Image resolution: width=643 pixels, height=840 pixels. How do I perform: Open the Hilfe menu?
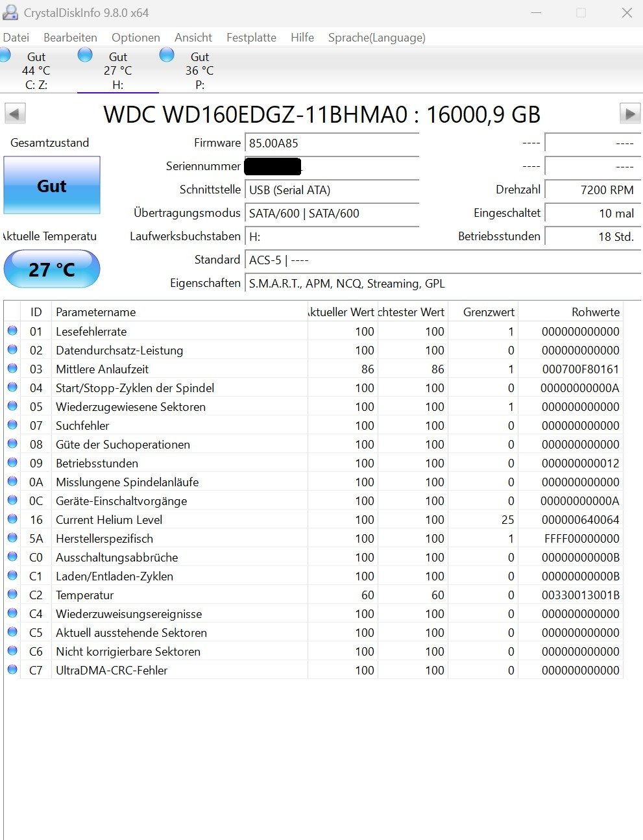[302, 38]
